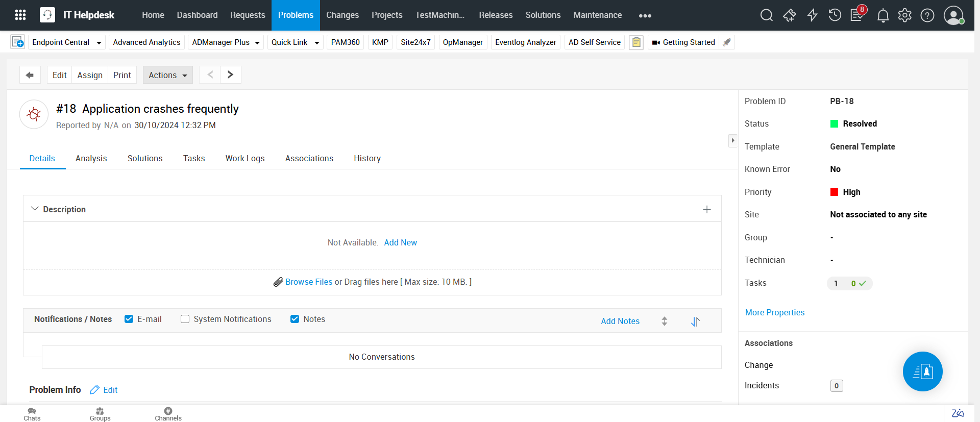
Task: Open the recent history clock icon
Action: (835, 15)
